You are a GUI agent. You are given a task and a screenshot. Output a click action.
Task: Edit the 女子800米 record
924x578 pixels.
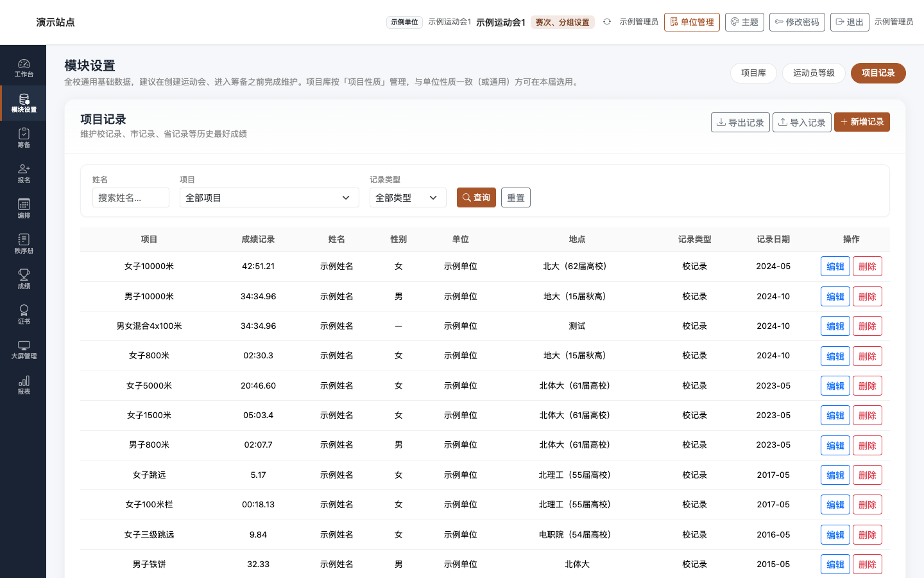point(835,356)
